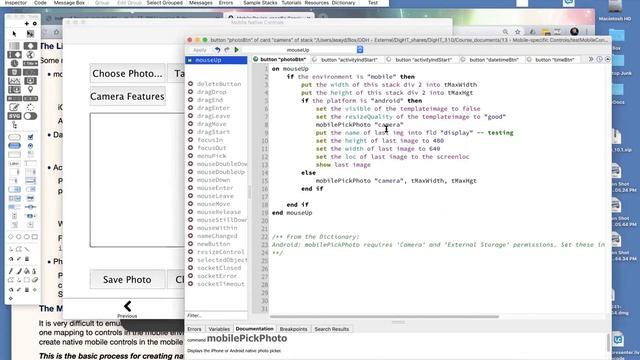Select deleteButton in handler list

(219, 84)
